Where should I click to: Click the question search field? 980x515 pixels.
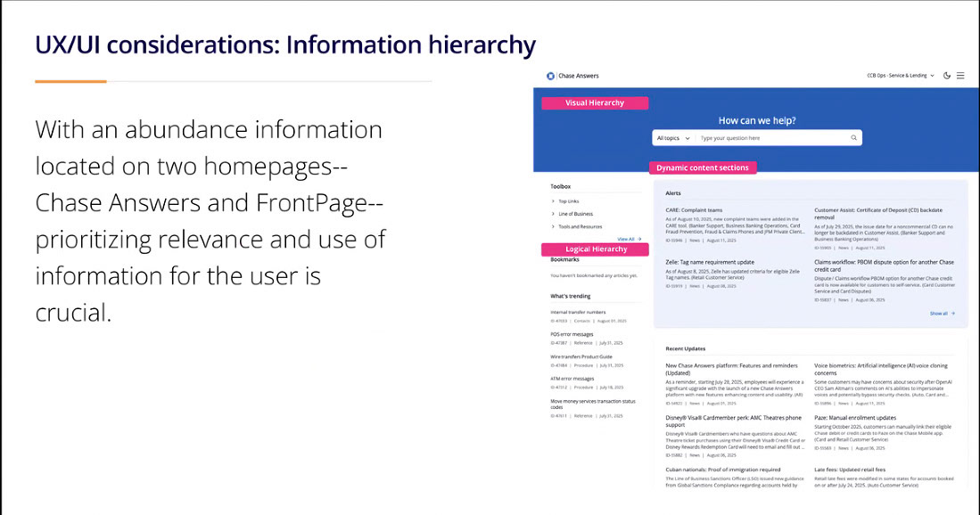pos(774,138)
